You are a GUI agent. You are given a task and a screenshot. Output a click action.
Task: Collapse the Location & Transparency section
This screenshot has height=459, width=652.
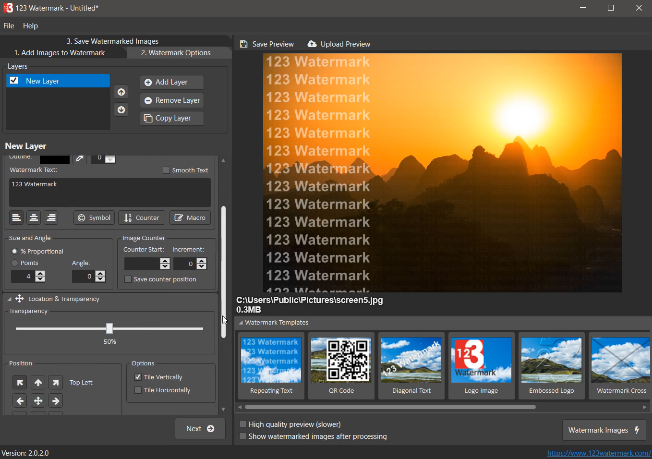9,299
